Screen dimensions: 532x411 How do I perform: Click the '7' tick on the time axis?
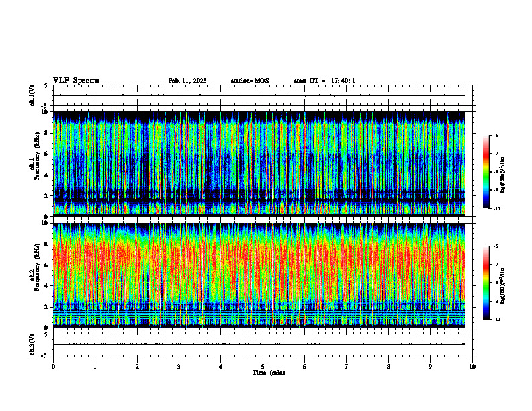pyautogui.click(x=347, y=367)
